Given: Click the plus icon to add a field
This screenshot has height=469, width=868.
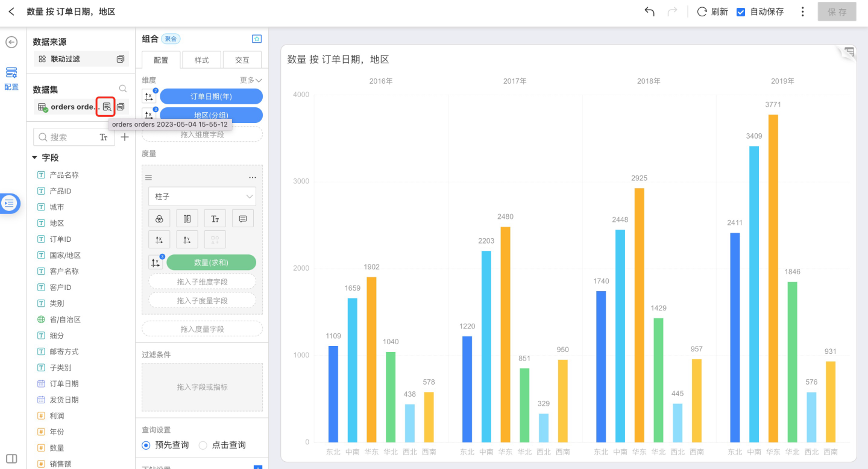Looking at the screenshot, I should click(x=124, y=137).
